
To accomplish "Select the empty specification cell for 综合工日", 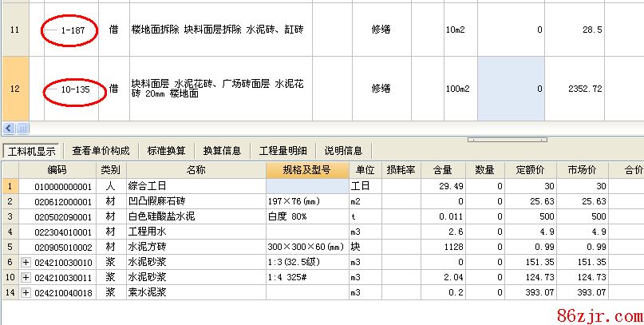I will (x=306, y=186).
